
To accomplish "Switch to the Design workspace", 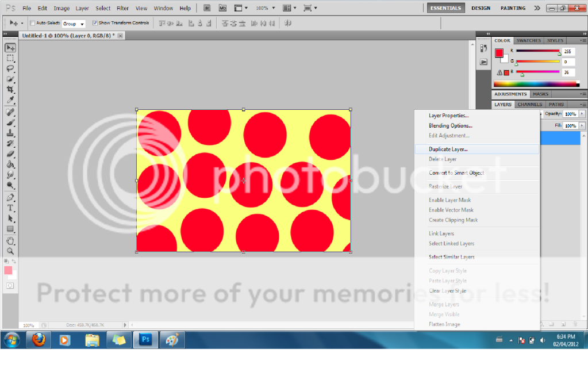I will [481, 8].
